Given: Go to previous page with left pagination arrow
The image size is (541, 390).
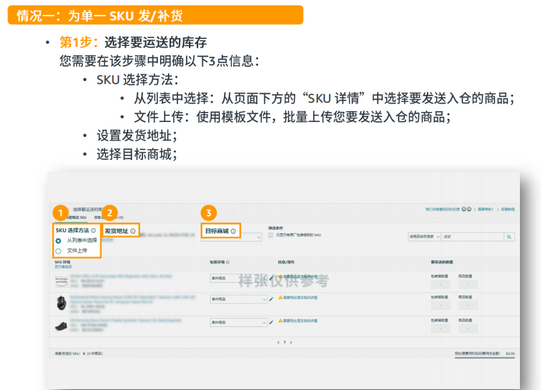Looking at the screenshot, I should pyautogui.click(x=278, y=342).
